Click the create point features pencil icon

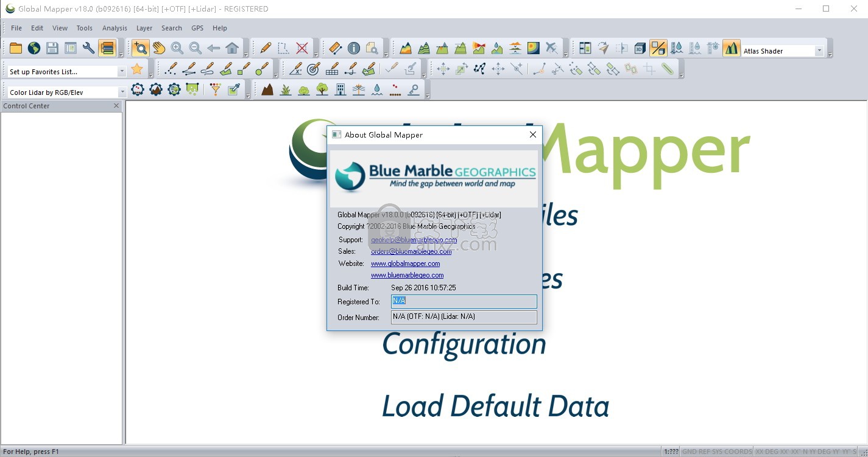click(x=171, y=69)
